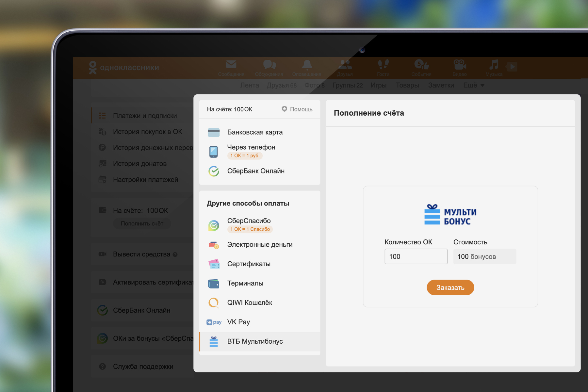The width and height of the screenshot is (588, 392).
Task: Select VK Pay option
Action: point(260,322)
